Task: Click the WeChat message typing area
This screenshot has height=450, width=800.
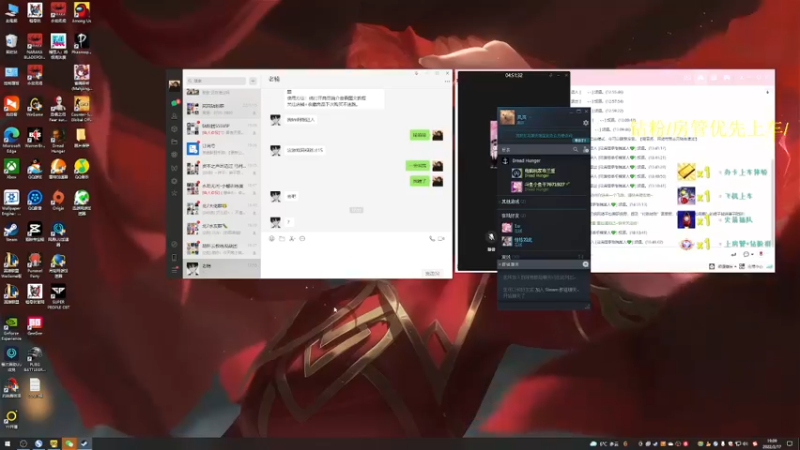Action: 356,255
